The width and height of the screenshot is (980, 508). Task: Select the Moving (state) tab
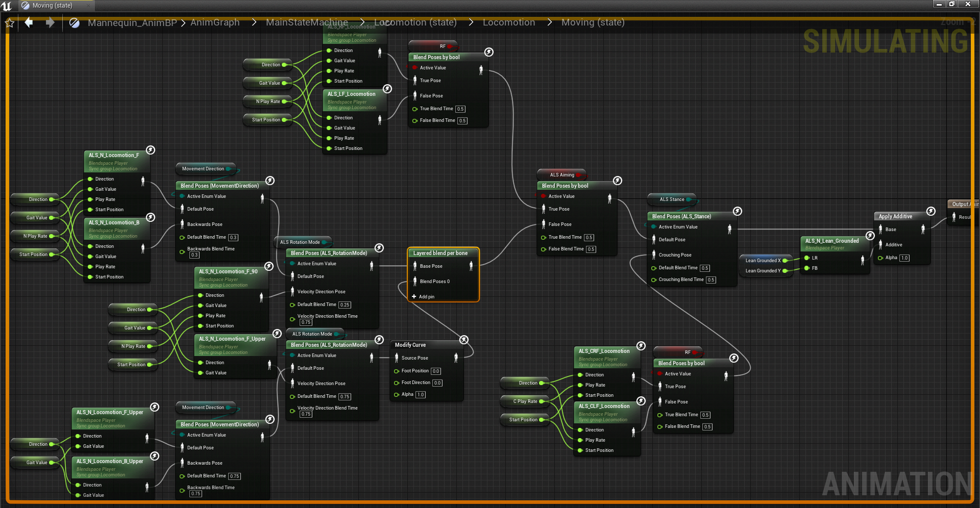53,6
